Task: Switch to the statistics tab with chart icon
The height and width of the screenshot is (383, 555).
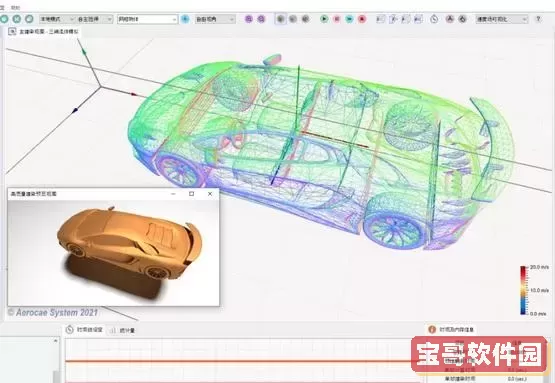Action: click(x=122, y=330)
